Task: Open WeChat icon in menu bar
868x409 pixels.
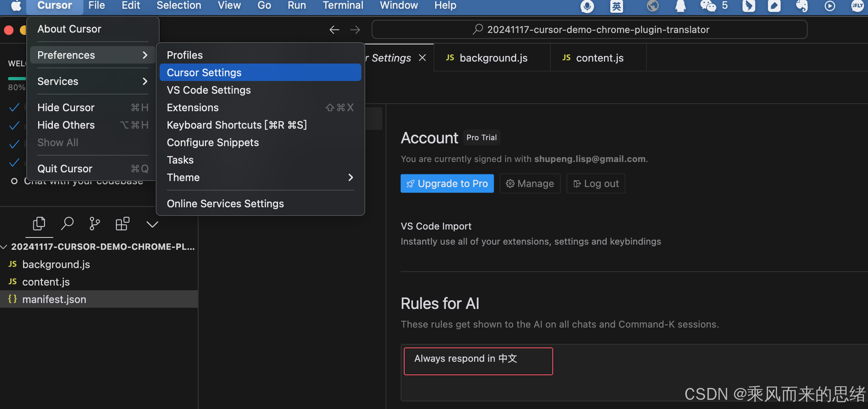Action: (708, 6)
